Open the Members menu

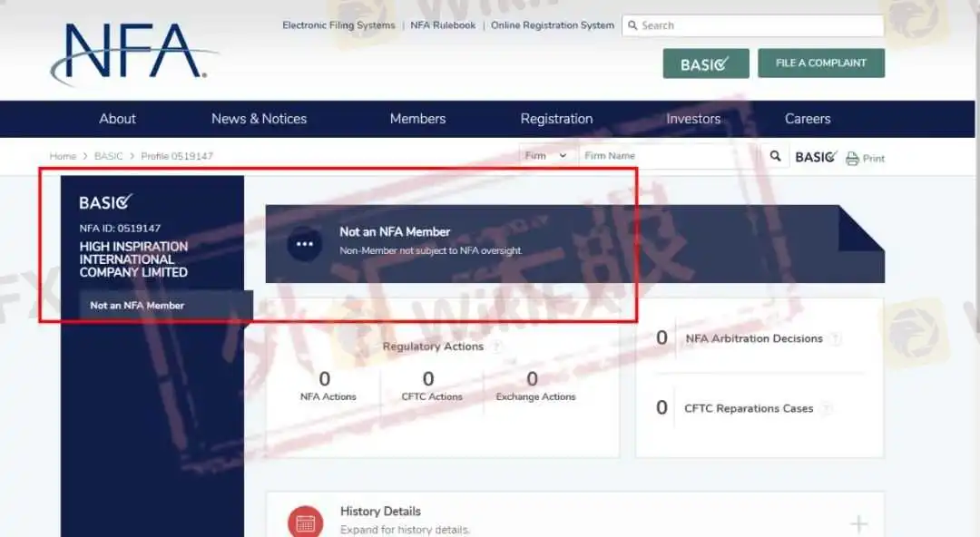(x=417, y=119)
